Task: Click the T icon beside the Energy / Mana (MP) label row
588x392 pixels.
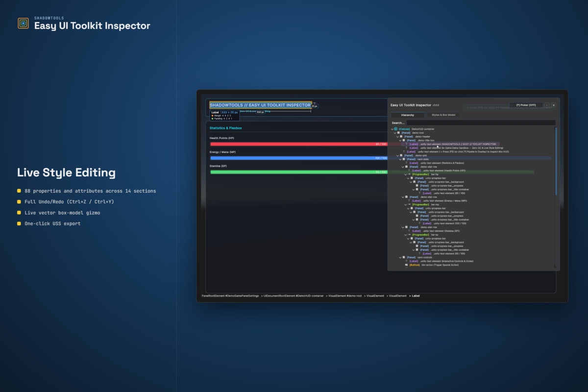Action: [x=409, y=200]
